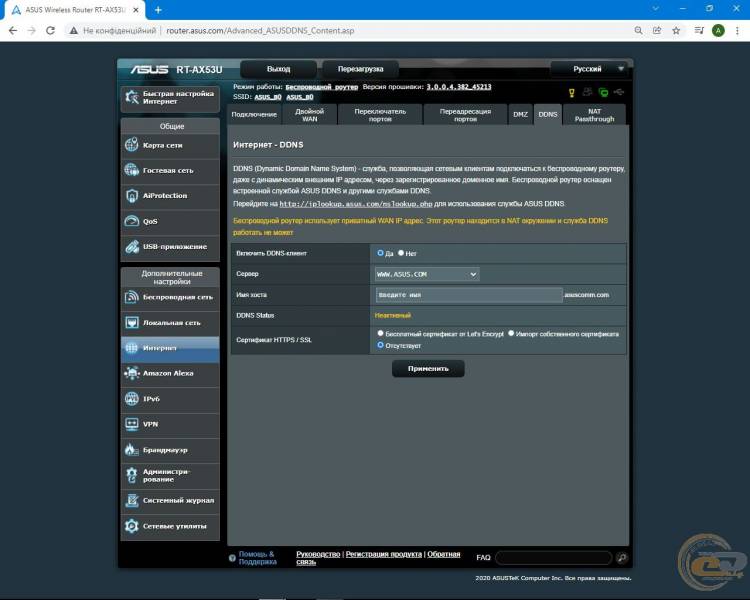
Task: Choose free Let's Encrypt certificate option
Action: point(380,333)
